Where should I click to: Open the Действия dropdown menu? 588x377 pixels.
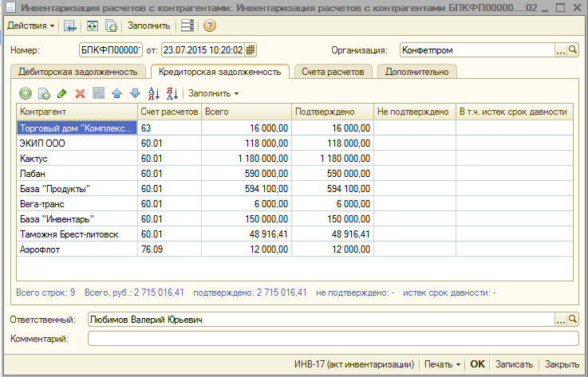click(31, 26)
